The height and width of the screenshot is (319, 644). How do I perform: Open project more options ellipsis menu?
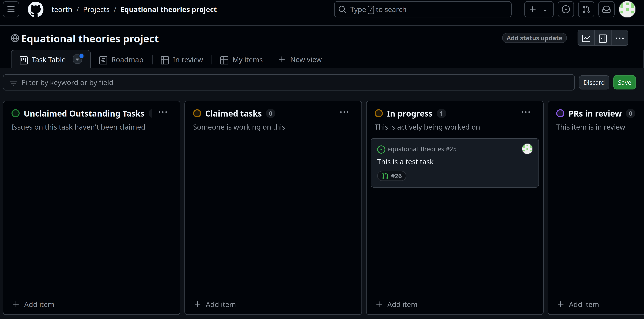pos(619,38)
